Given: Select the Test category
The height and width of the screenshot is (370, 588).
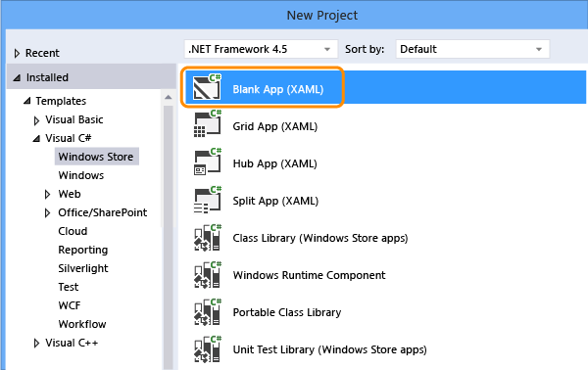Looking at the screenshot, I should [69, 287].
